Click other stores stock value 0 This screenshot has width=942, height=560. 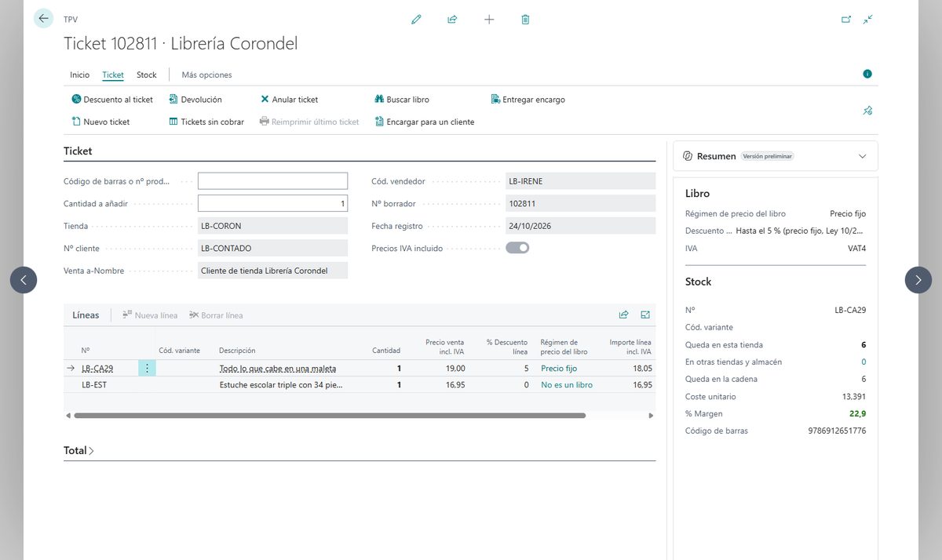pos(863,362)
